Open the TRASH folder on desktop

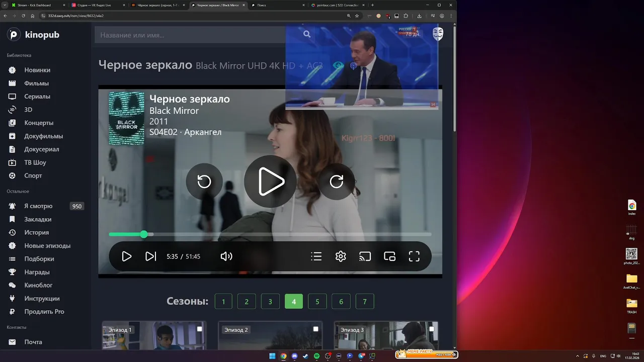(x=632, y=306)
